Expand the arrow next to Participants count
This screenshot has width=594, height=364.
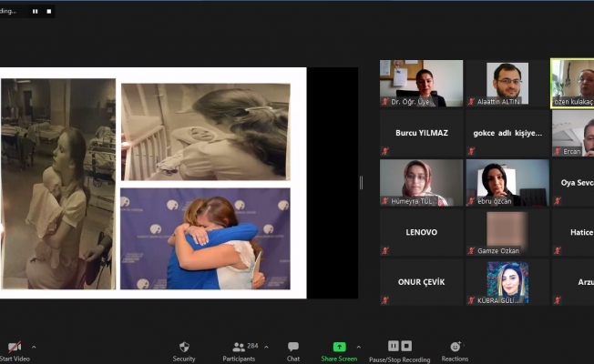pos(267,347)
